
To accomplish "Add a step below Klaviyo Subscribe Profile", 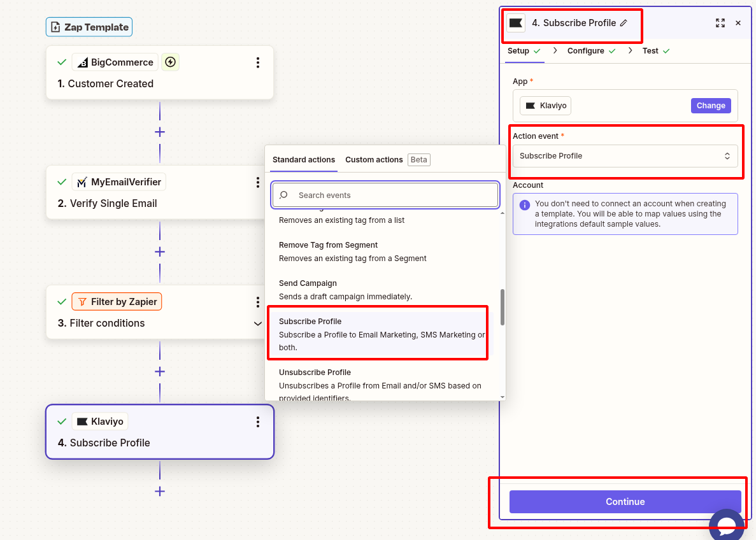I will coord(160,491).
